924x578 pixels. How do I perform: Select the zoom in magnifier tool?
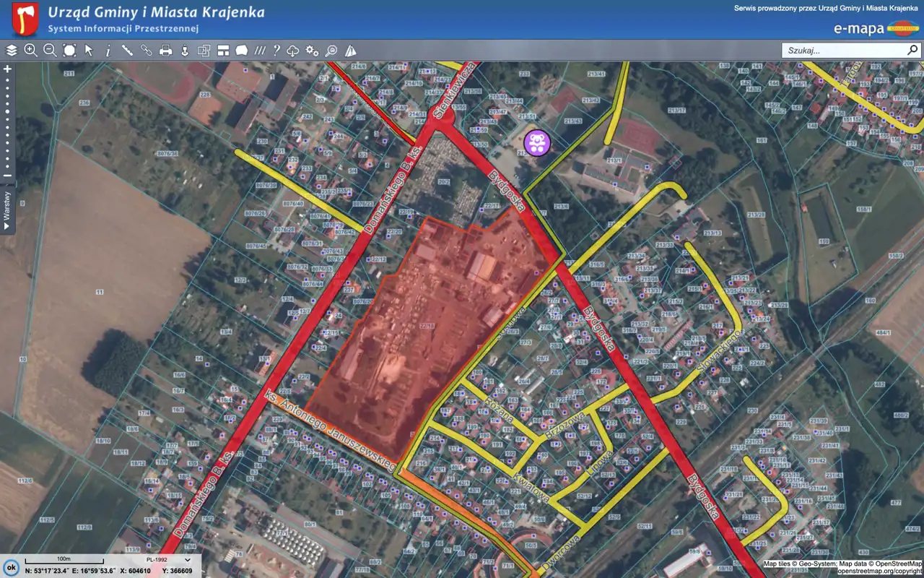tap(30, 51)
